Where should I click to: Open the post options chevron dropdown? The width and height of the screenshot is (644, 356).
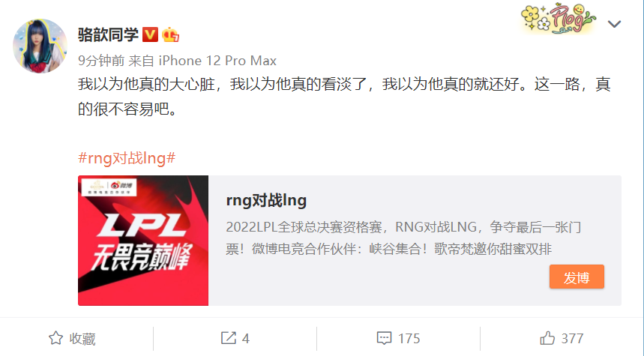click(614, 24)
